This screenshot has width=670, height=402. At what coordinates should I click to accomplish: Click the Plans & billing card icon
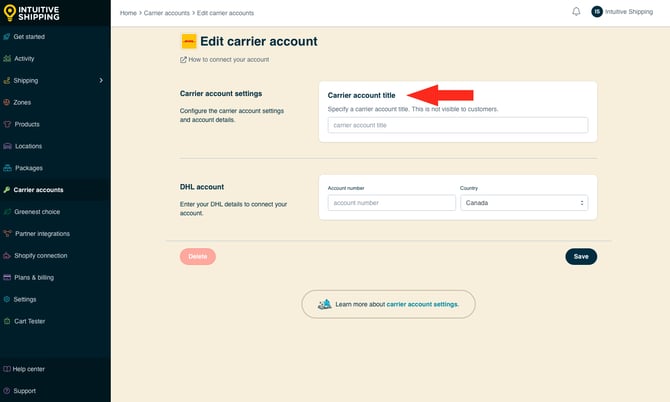pyautogui.click(x=7, y=277)
